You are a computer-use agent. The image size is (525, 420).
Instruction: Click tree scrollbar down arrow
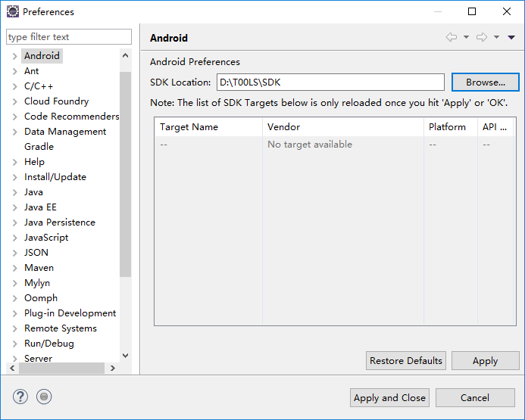coord(125,356)
